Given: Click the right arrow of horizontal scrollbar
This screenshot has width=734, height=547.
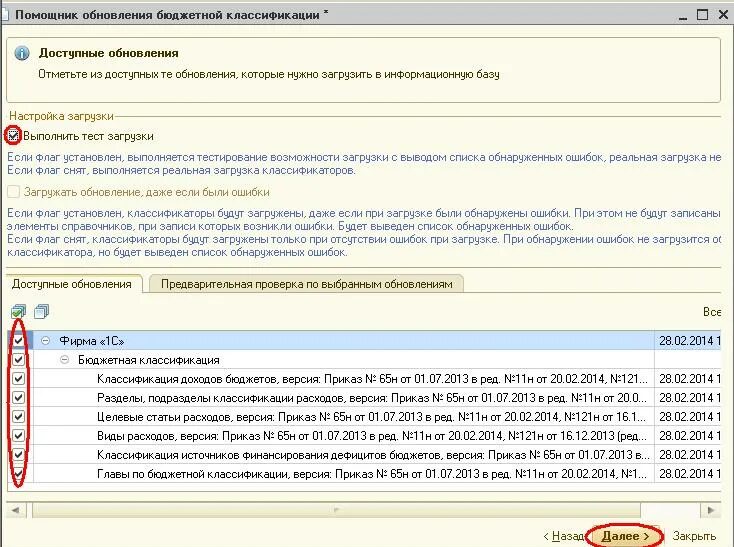Looking at the screenshot, I should click(710, 510).
